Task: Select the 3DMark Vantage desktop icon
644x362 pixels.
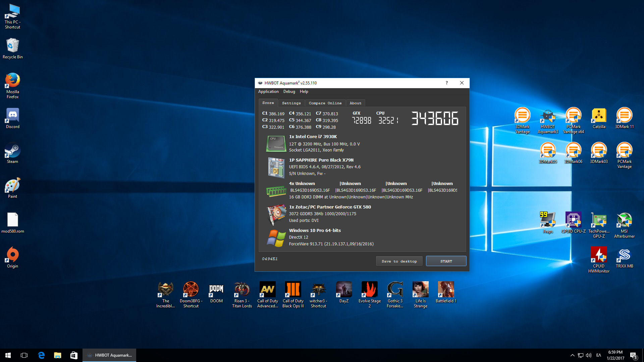Action: coord(522,120)
